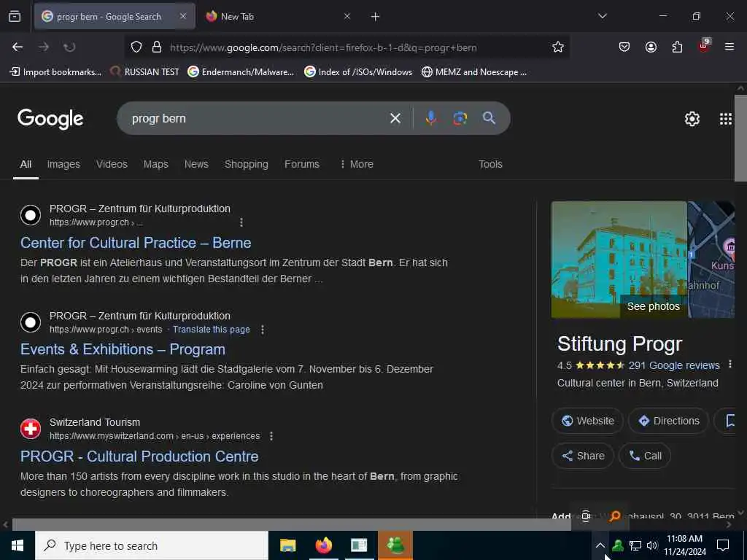Open the map thumbnail beside the photo
This screenshot has width=747, height=560.
point(711,260)
